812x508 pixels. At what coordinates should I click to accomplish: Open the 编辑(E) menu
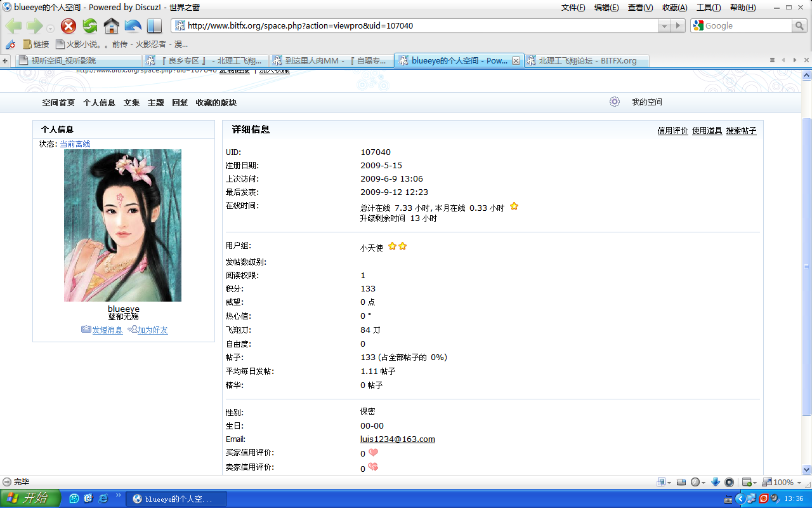tap(606, 8)
